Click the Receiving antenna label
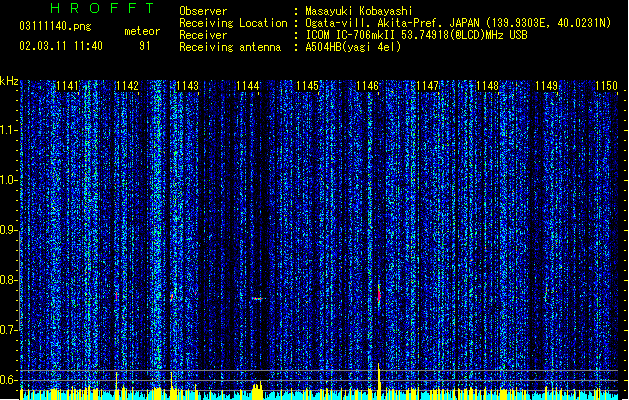Viewport: 629px width, 400px height. [x=230, y=47]
